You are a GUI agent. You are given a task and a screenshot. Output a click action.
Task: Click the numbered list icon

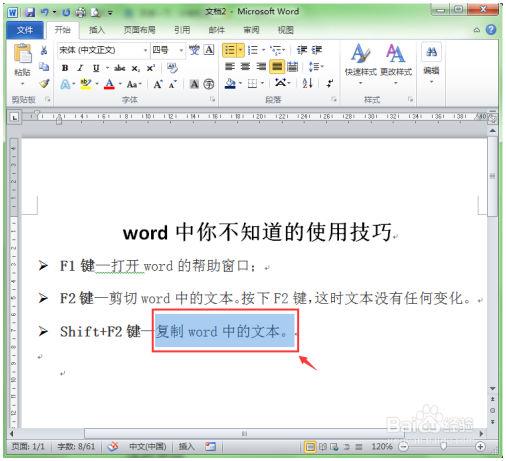[253, 50]
